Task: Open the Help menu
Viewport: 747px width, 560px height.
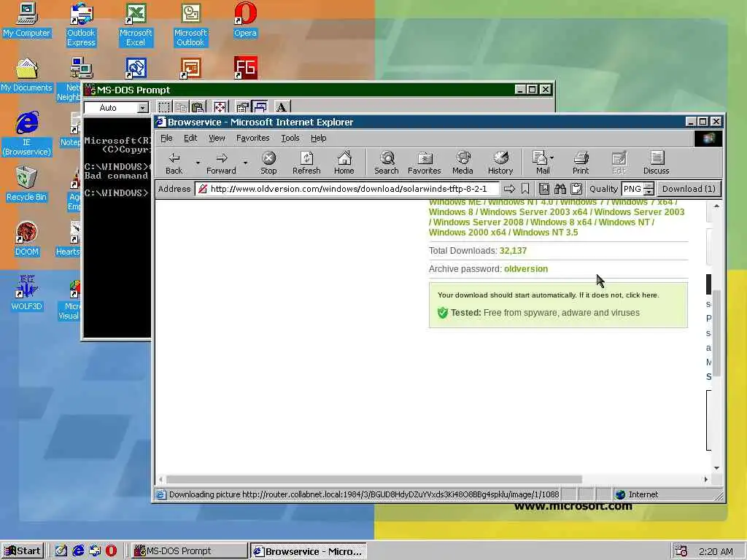Action: [x=319, y=138]
